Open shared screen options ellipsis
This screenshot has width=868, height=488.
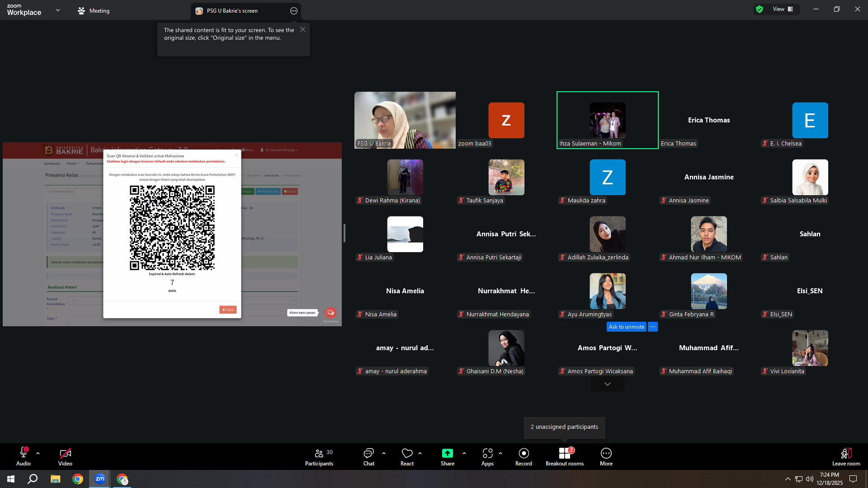pyautogui.click(x=294, y=11)
